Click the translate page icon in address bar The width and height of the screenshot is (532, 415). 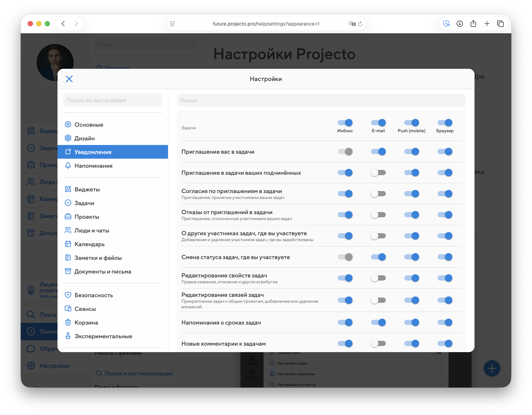pos(352,24)
